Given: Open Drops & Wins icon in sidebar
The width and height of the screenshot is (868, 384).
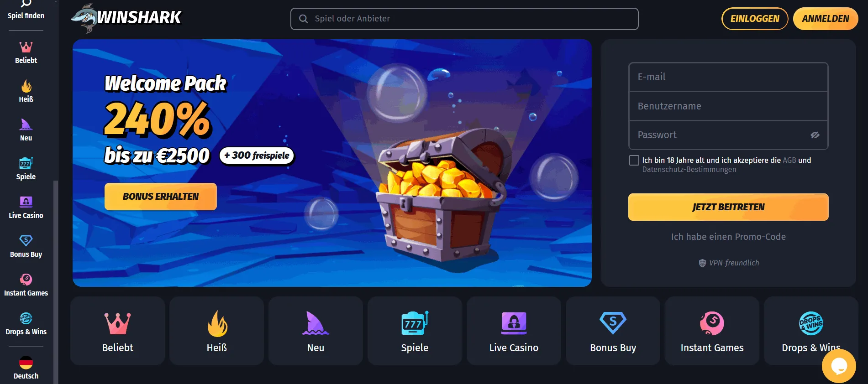Looking at the screenshot, I should point(26,318).
